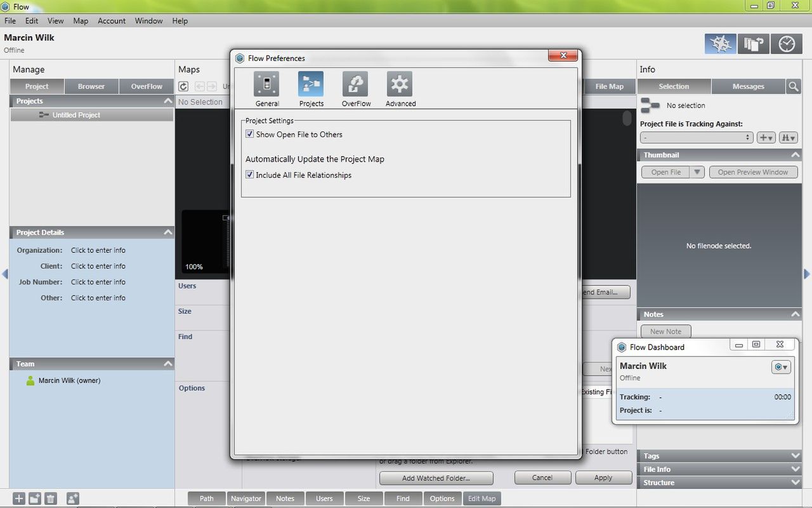
Task: Click the Open Preview Window button
Action: pyautogui.click(x=753, y=172)
